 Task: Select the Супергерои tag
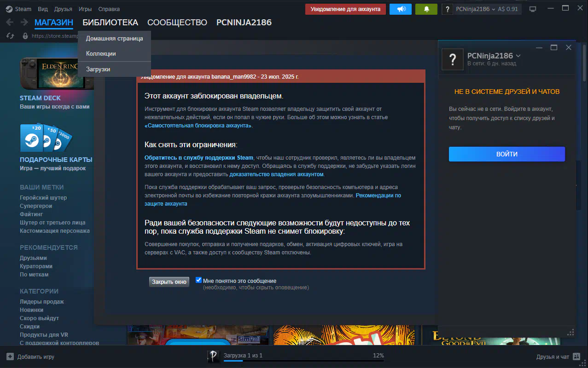(x=36, y=206)
